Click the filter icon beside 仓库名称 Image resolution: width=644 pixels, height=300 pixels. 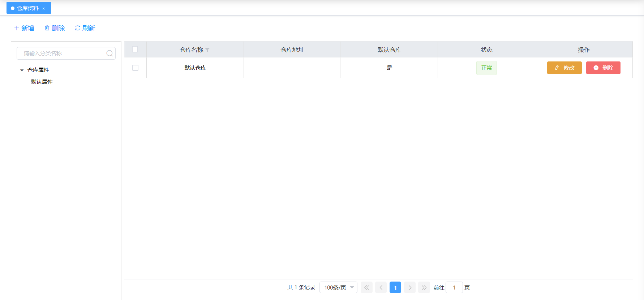point(207,50)
